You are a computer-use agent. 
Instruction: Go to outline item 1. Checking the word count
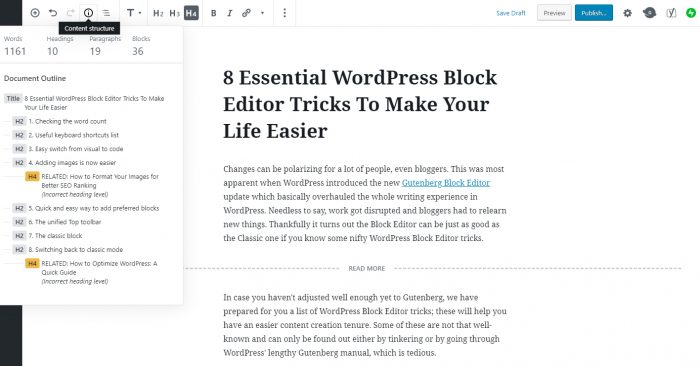click(x=60, y=121)
